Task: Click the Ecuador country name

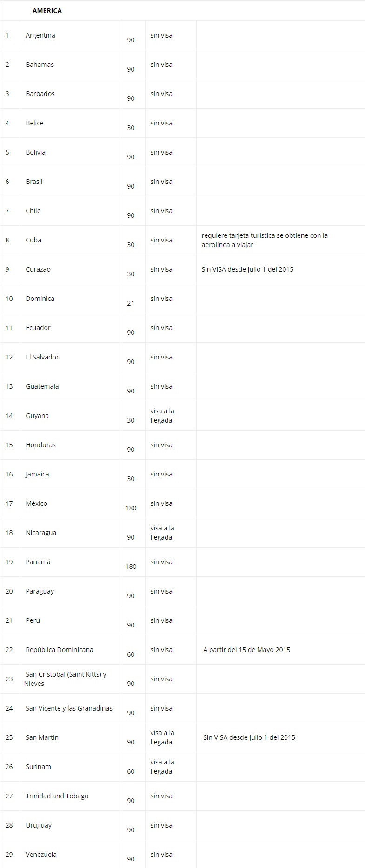Action: pos(38,328)
